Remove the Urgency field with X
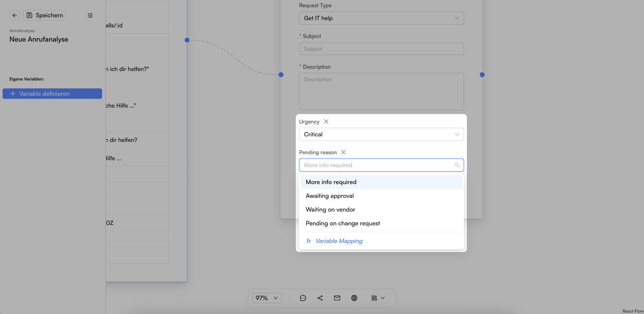This screenshot has height=314, width=644. pyautogui.click(x=326, y=122)
